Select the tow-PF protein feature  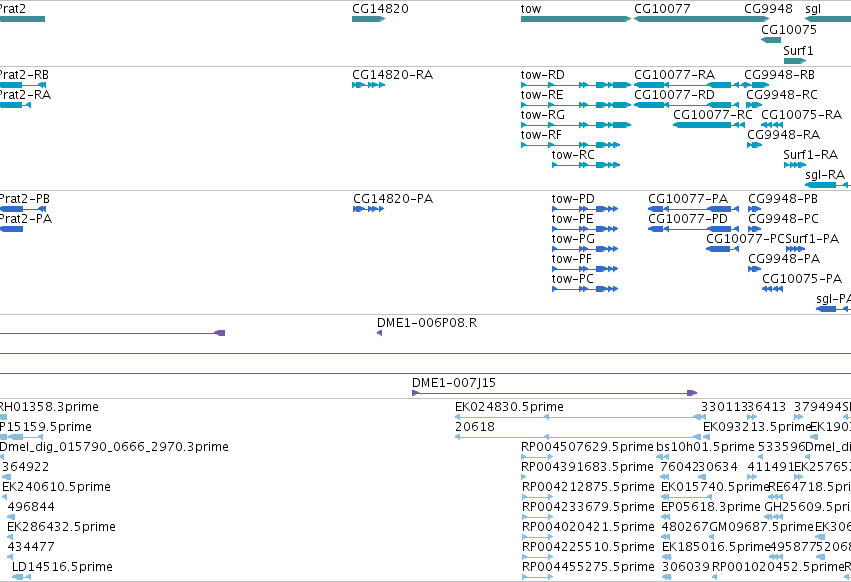(585, 269)
